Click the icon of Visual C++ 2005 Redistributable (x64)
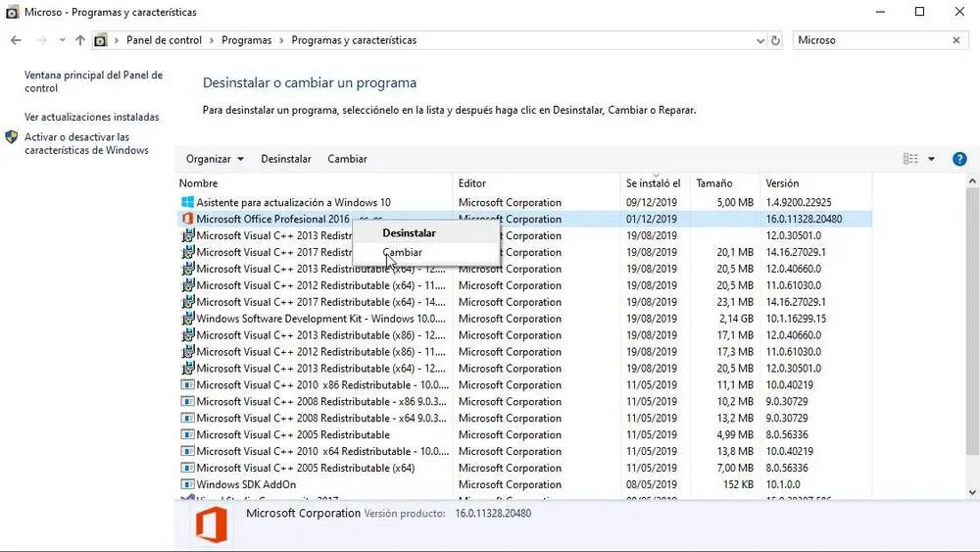 click(x=187, y=468)
